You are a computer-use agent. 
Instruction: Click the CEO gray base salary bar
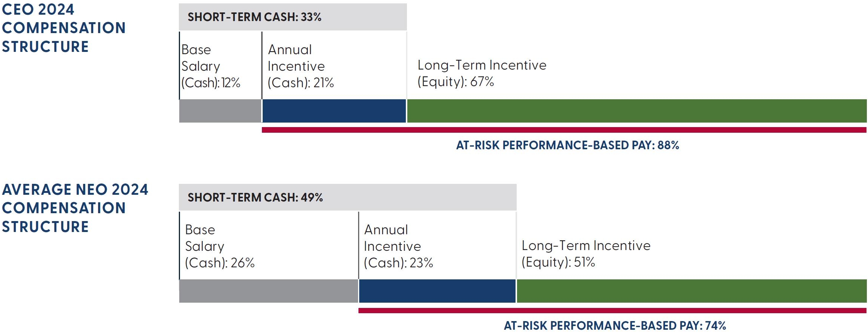[x=220, y=111]
